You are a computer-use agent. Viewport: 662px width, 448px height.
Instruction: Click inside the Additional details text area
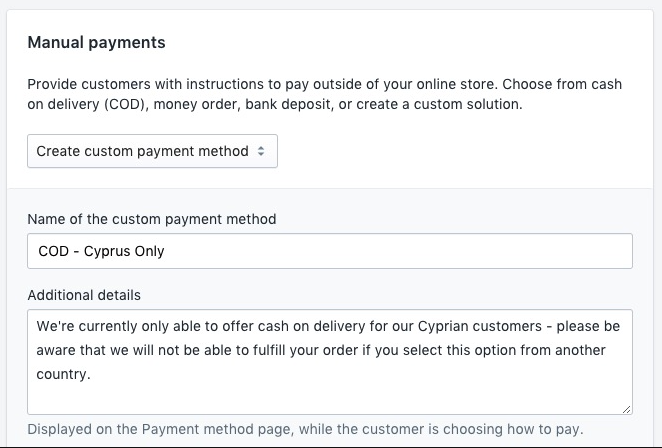click(x=329, y=361)
